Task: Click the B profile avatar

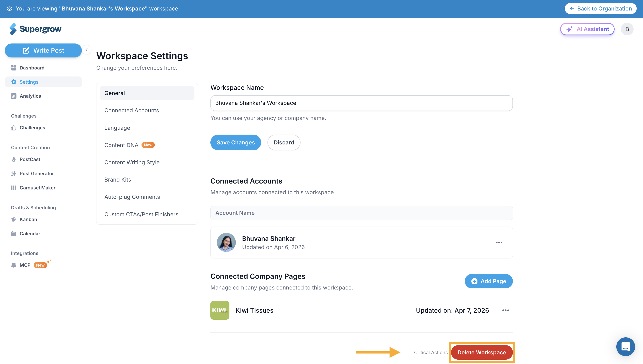Action: (627, 29)
